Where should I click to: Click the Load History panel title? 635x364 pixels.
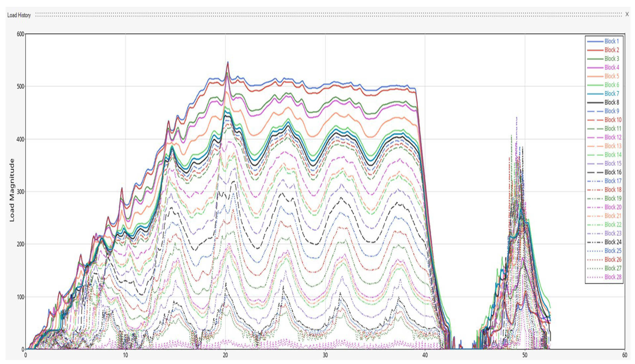pos(19,15)
